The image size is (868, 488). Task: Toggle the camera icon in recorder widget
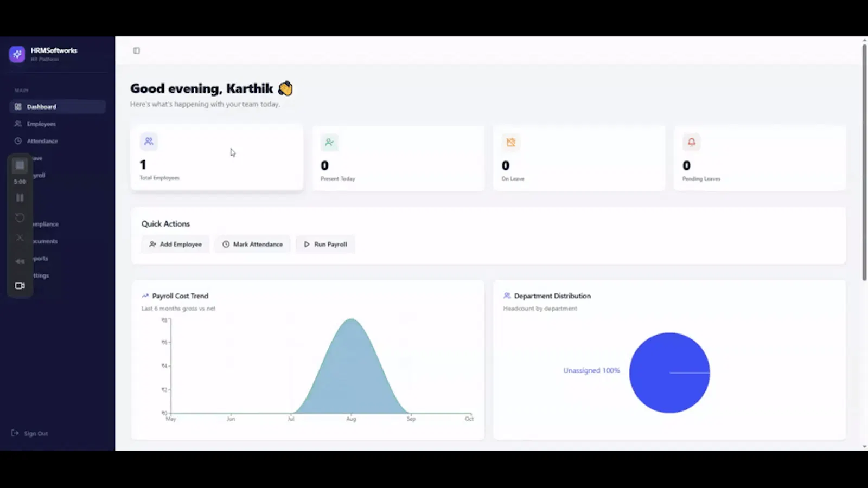[x=20, y=286]
